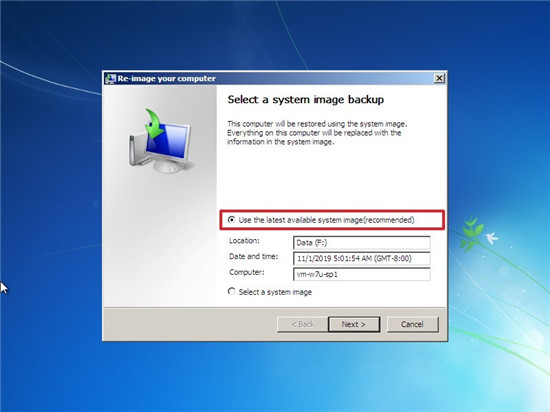Screen dimensions: 550x412
Task: Click the restore warning description text
Action: (x=317, y=133)
